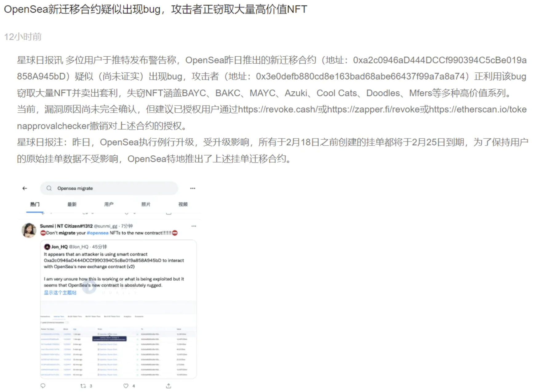Select the 热门 tab
The image size is (538, 392).
click(x=35, y=204)
